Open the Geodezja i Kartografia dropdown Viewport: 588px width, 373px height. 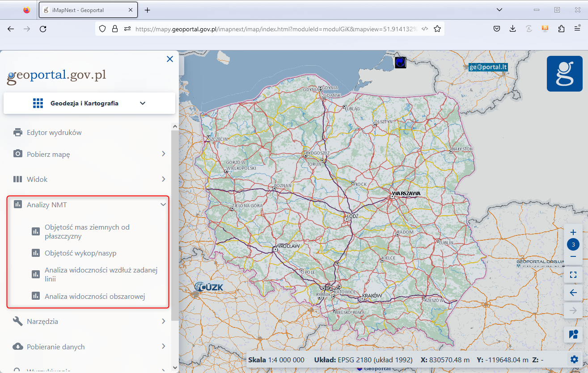(x=89, y=103)
